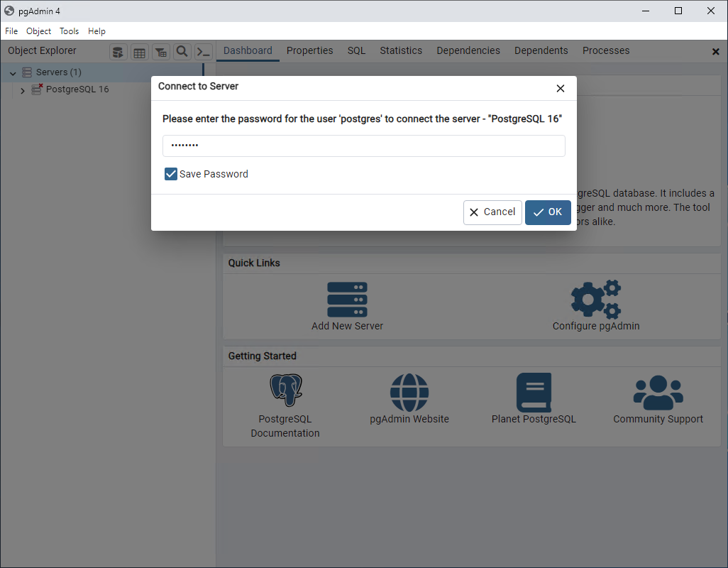The height and width of the screenshot is (568, 728).
Task: Switch to the SQL tab
Action: click(x=357, y=50)
